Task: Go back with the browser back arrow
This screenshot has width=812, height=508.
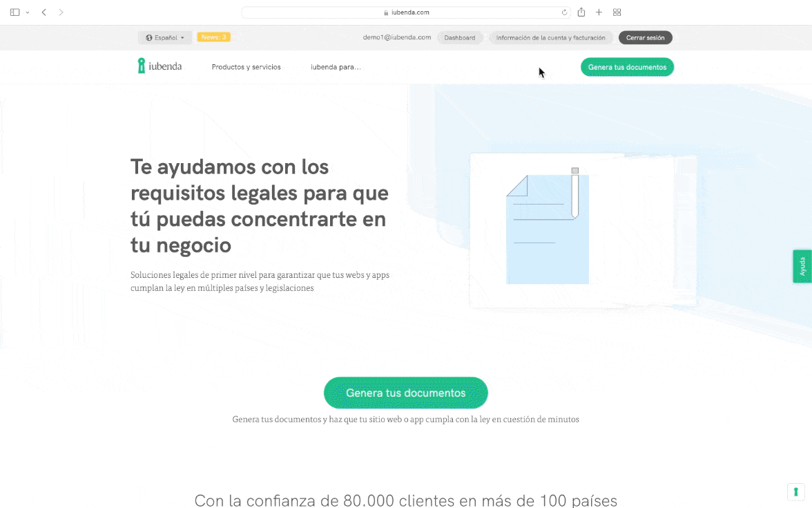Action: [x=44, y=12]
